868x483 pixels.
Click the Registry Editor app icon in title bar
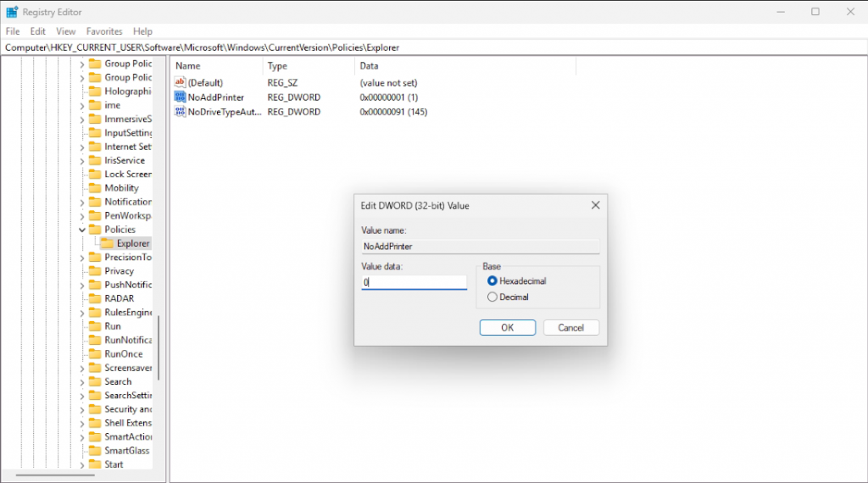point(11,12)
